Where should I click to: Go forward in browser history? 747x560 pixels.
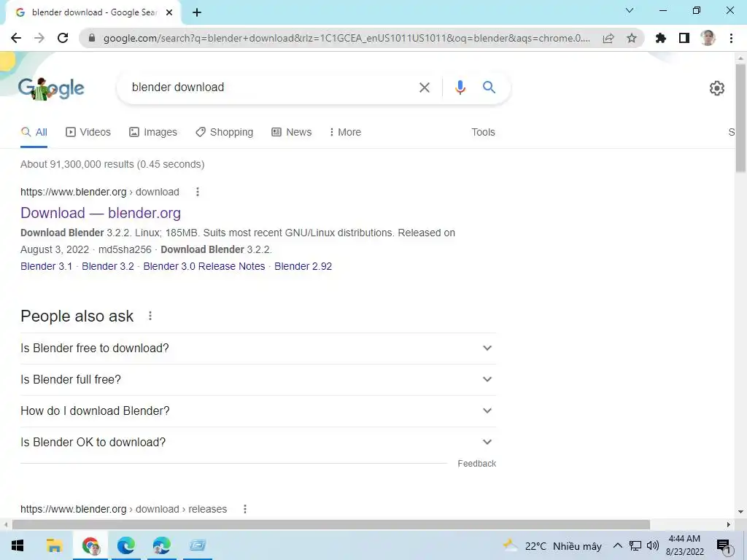(x=39, y=38)
